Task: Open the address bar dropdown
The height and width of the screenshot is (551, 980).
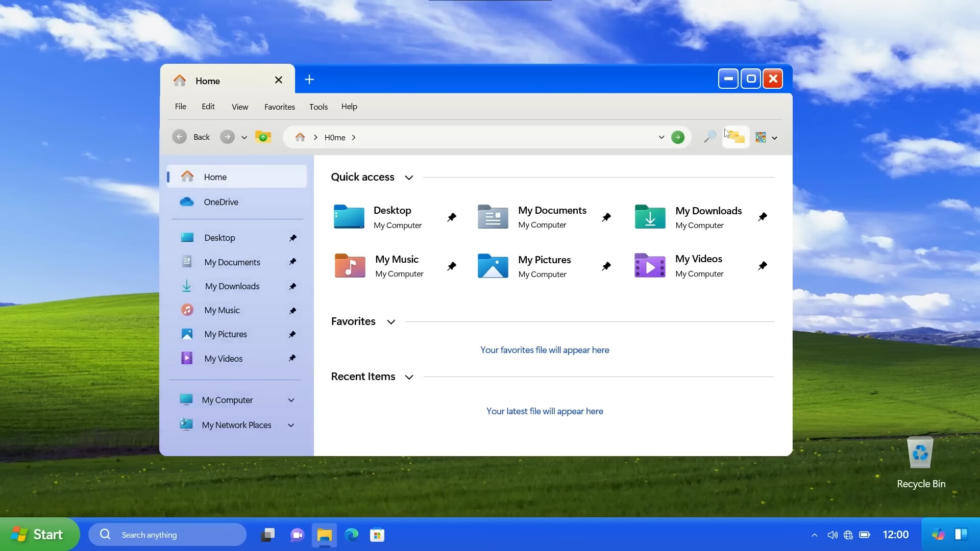Action: point(661,137)
